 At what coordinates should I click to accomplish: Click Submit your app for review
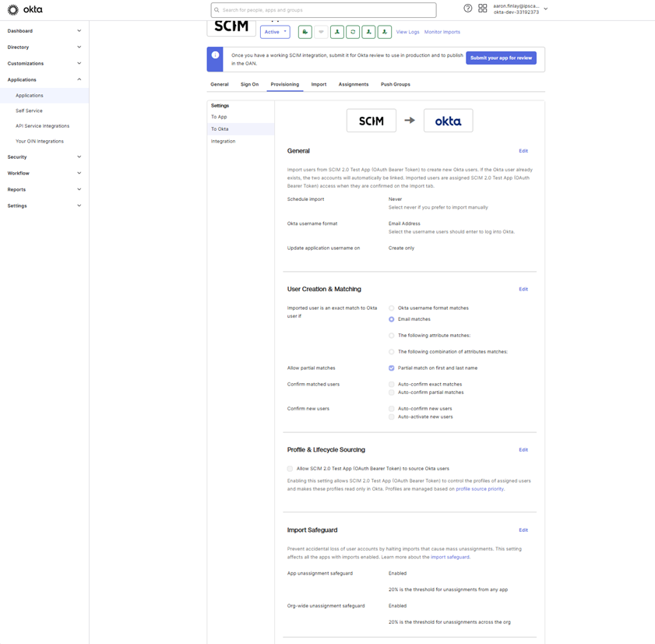(x=501, y=58)
